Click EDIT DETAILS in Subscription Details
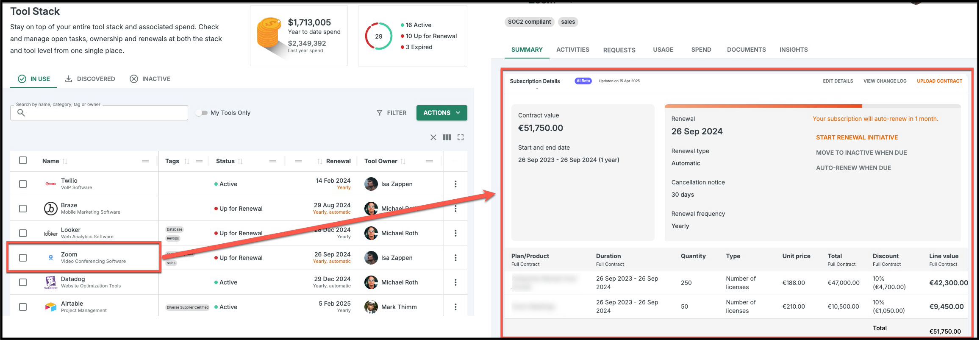Viewport: 980px width, 340px height. pos(838,81)
